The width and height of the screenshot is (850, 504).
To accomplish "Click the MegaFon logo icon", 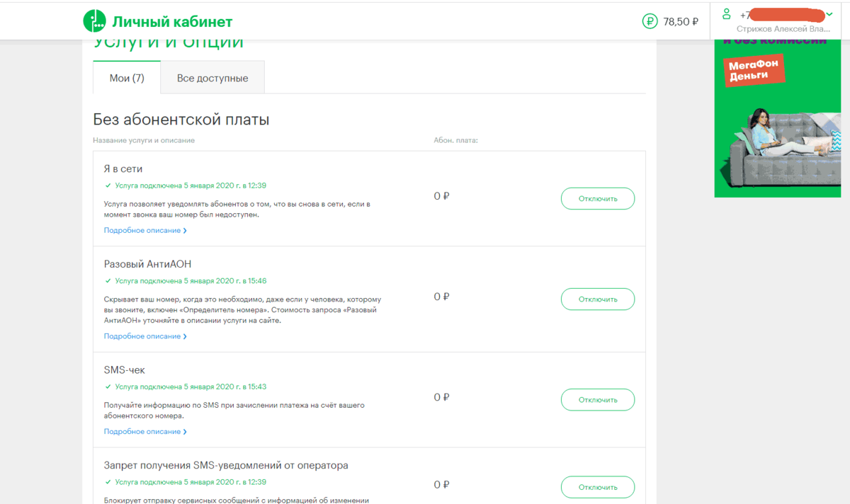I will point(94,21).
